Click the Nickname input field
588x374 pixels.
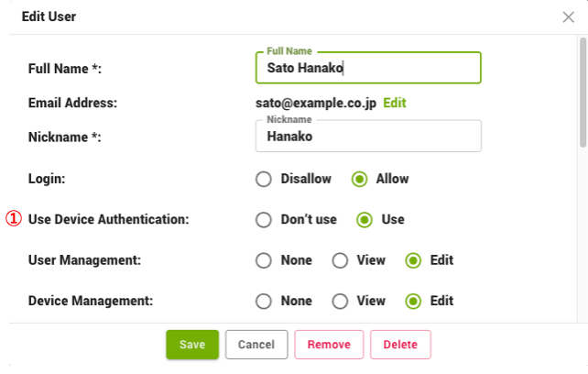(x=368, y=137)
